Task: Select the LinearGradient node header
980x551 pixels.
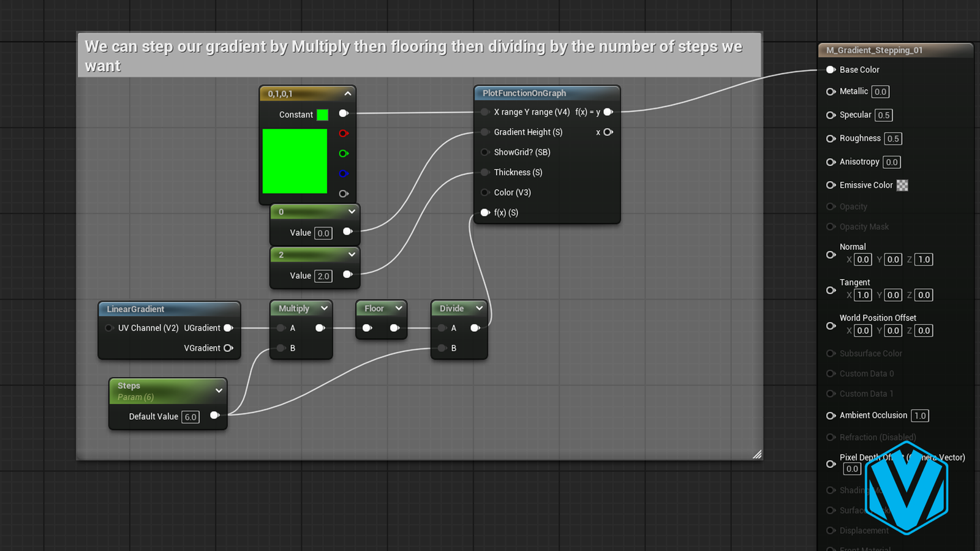Action: point(136,309)
